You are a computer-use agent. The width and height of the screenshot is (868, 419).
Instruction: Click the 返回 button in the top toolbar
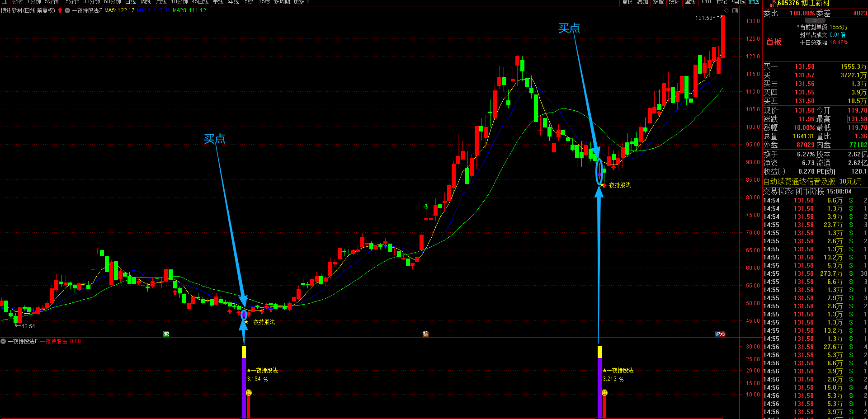[x=754, y=2]
